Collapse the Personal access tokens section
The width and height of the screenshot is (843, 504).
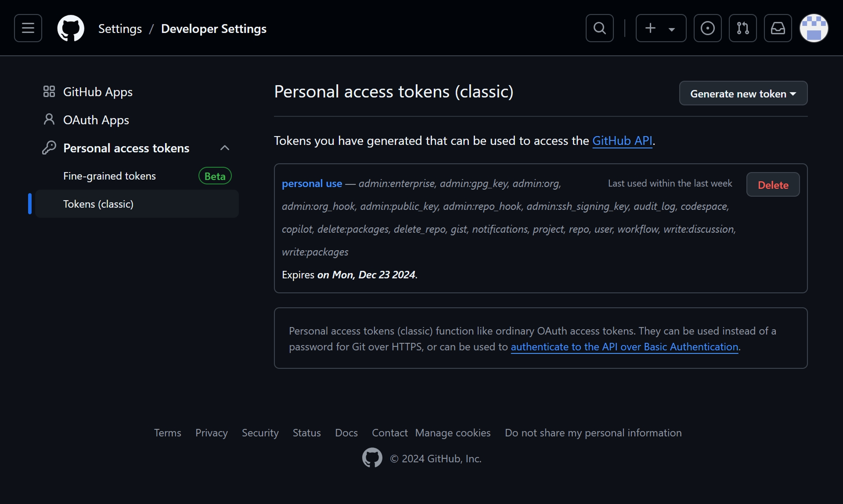pos(225,148)
